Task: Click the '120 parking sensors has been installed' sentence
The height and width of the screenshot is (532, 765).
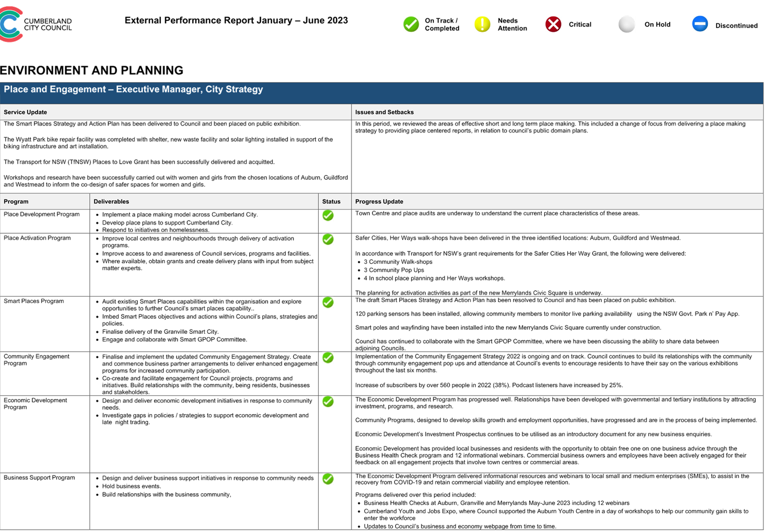Action: pos(548,314)
